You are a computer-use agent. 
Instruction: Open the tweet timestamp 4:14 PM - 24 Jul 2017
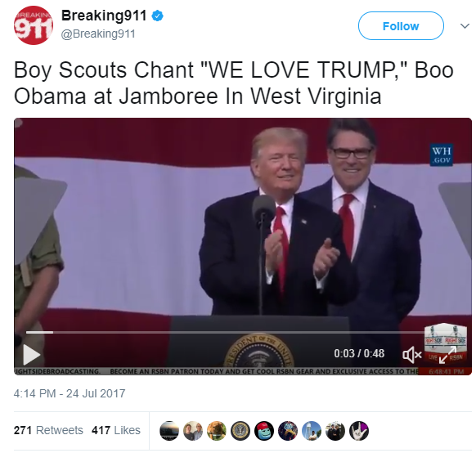70,393
